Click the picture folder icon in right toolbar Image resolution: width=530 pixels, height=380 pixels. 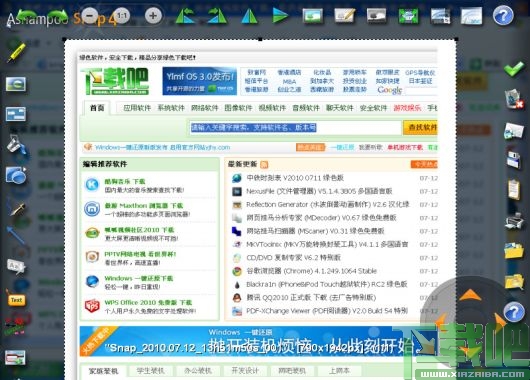[514, 251]
